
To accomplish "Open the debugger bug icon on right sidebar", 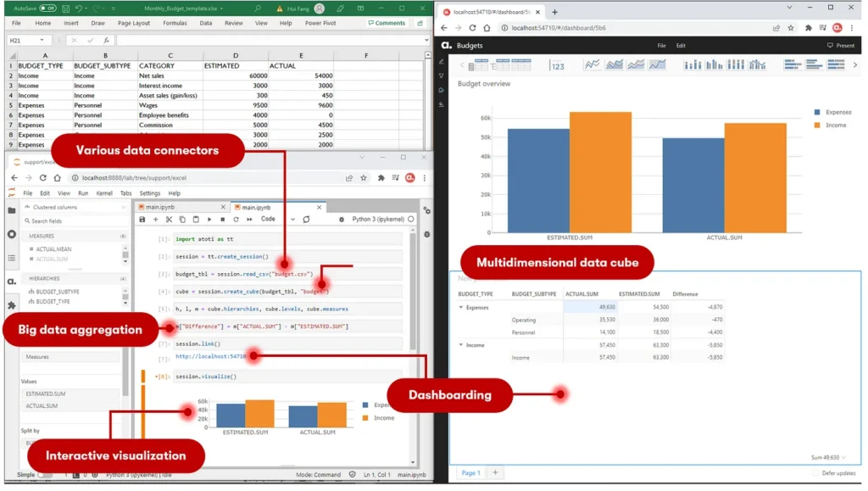I will (427, 235).
